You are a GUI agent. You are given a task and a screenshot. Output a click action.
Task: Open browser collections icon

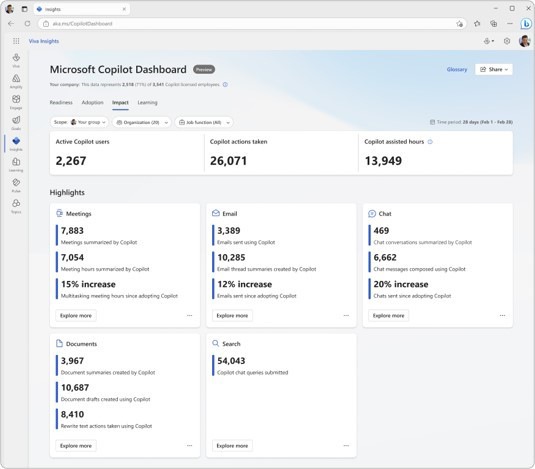(x=493, y=24)
